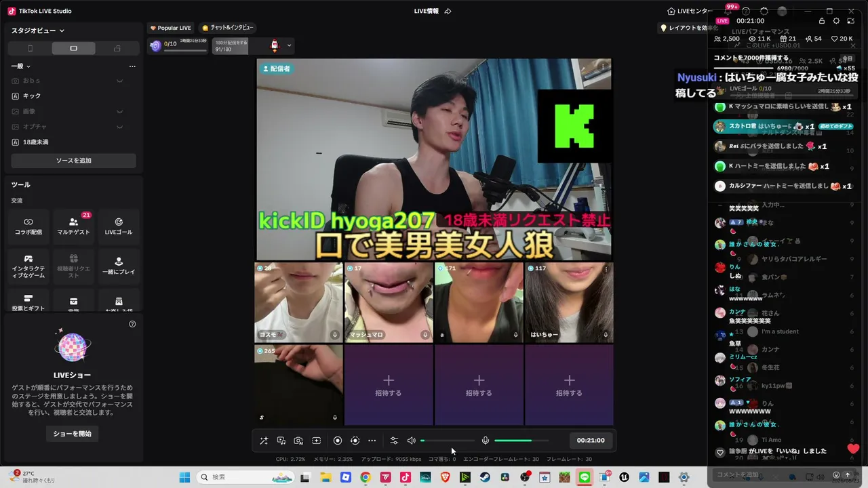This screenshot has height=488, width=868.
Task: Toggle visibility of おbs source
Action: (119, 81)
